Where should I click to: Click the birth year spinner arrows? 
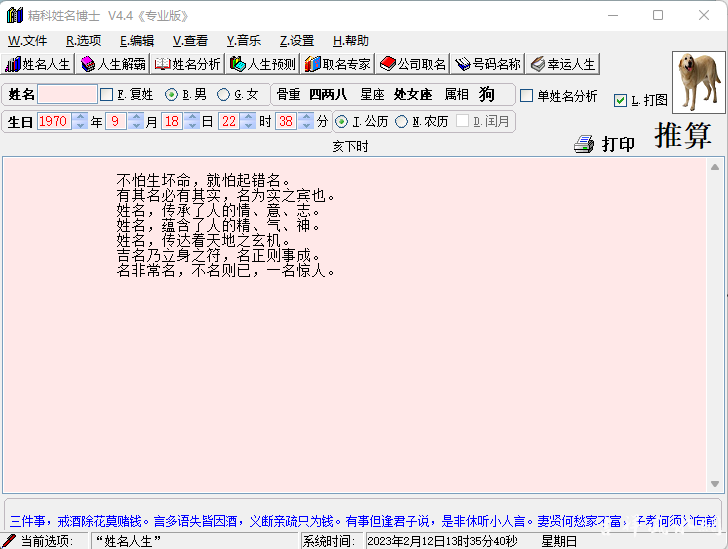tap(79, 121)
